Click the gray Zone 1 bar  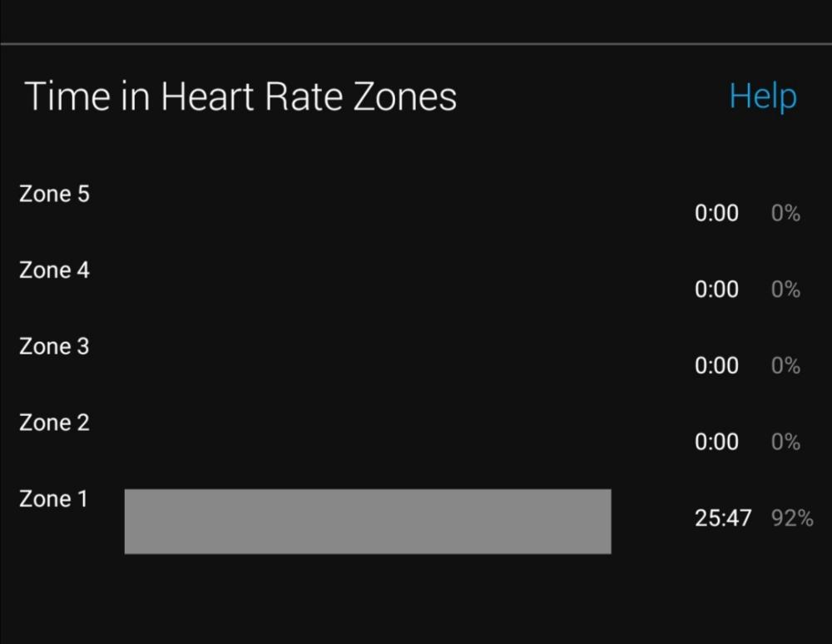(368, 522)
